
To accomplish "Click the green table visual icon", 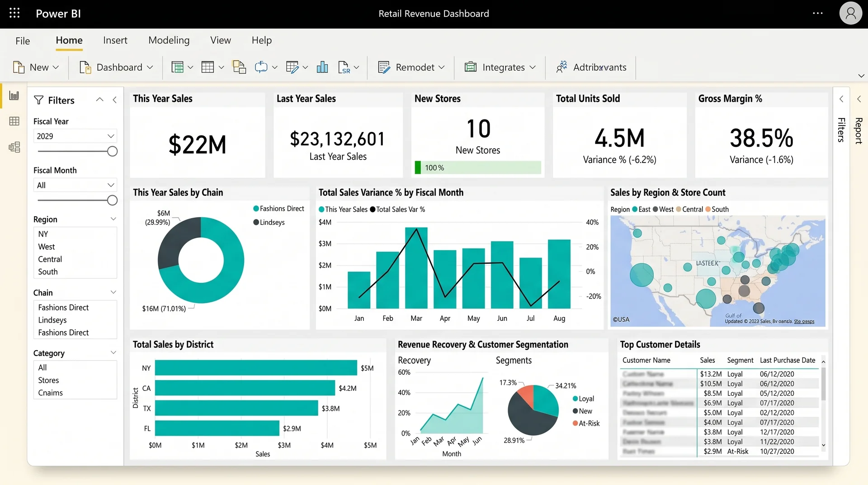I will 177,67.
